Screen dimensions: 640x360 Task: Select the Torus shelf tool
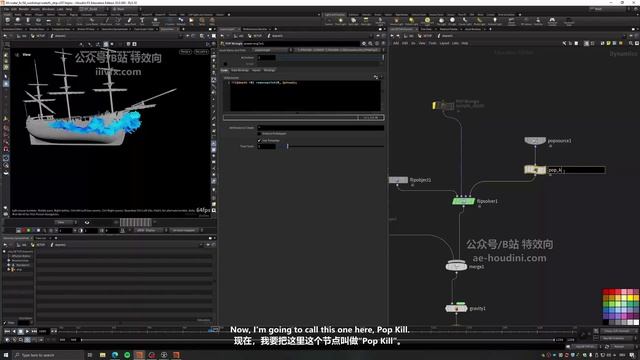pos(38,21)
